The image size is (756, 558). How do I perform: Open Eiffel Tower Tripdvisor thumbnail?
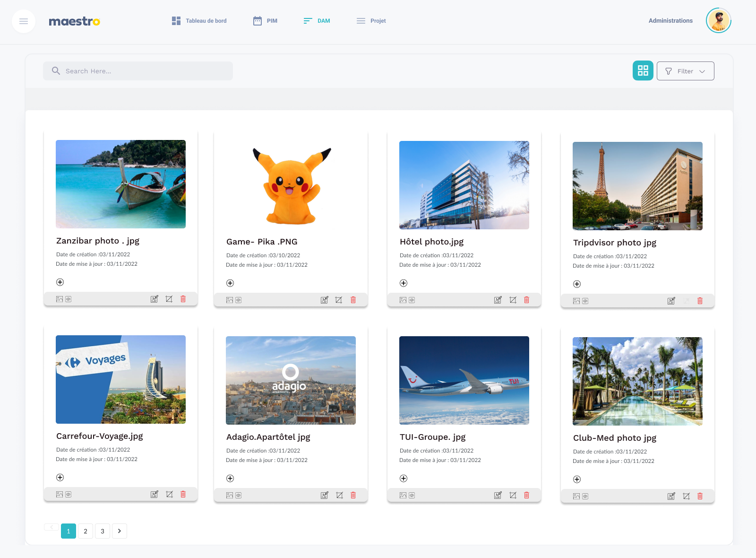pyautogui.click(x=637, y=186)
